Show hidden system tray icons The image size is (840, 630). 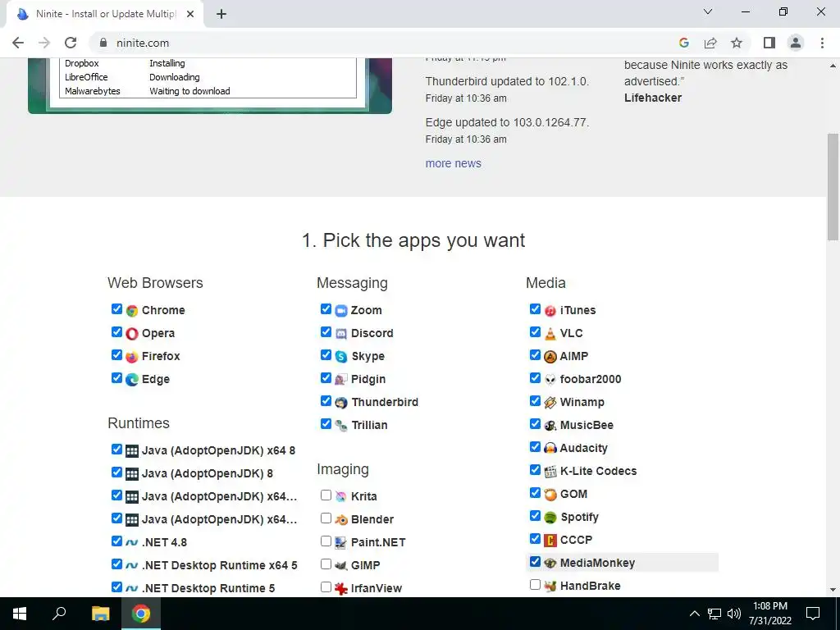click(x=694, y=614)
